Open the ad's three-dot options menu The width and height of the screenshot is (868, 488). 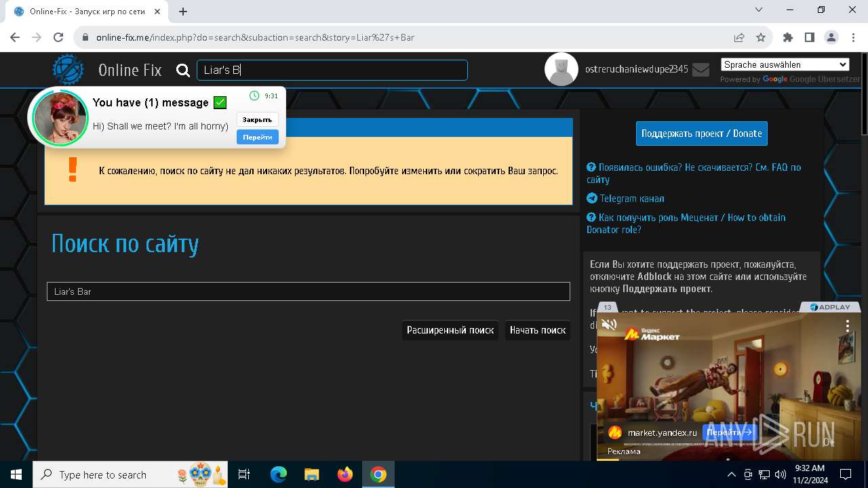point(847,326)
